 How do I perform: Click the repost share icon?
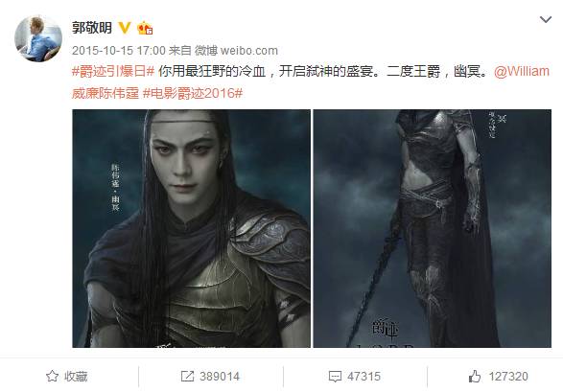[187, 377]
